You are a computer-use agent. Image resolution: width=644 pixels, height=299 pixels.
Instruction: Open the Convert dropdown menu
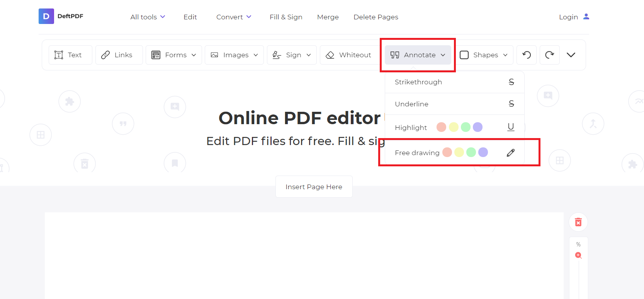coord(234,17)
